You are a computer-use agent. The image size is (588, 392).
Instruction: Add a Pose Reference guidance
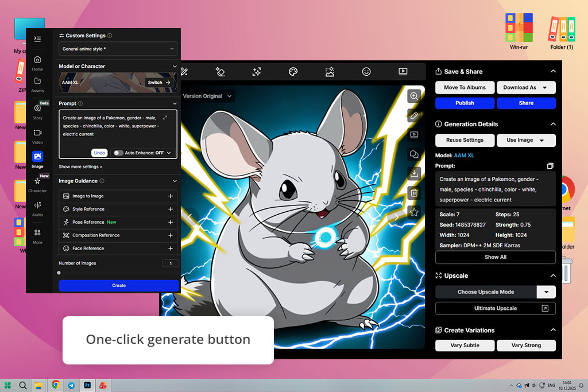pyautogui.click(x=170, y=222)
